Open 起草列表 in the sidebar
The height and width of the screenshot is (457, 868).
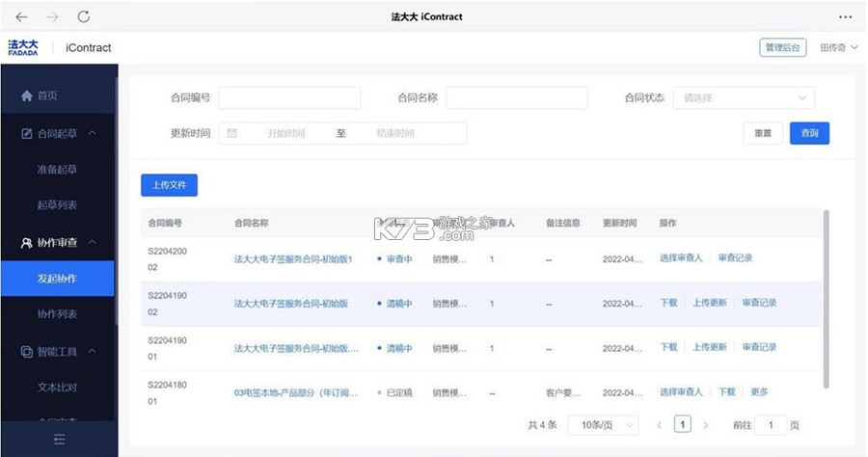click(x=57, y=205)
